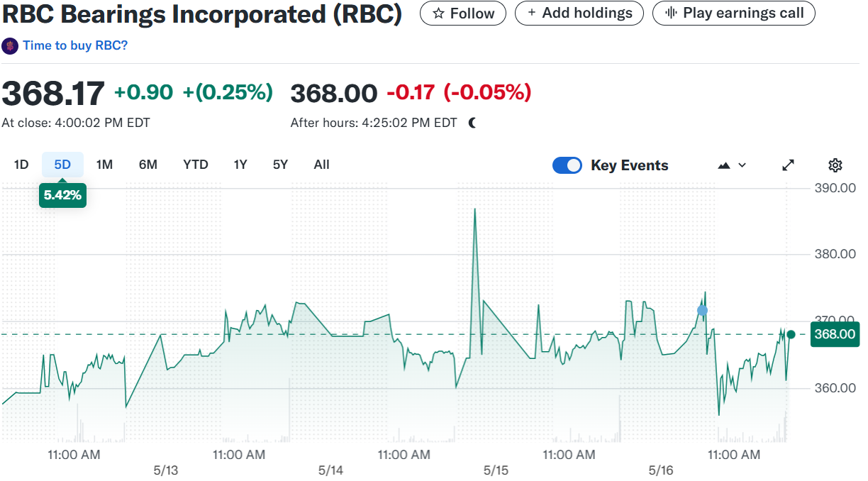The image size is (868, 481).
Task: Open chart settings gear
Action: point(835,165)
